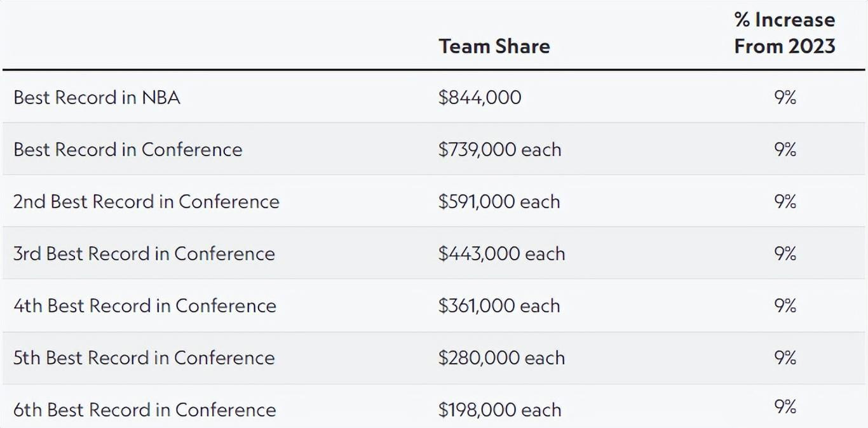This screenshot has width=868, height=428.
Task: Select the $280,000 each amount
Action: (x=501, y=358)
